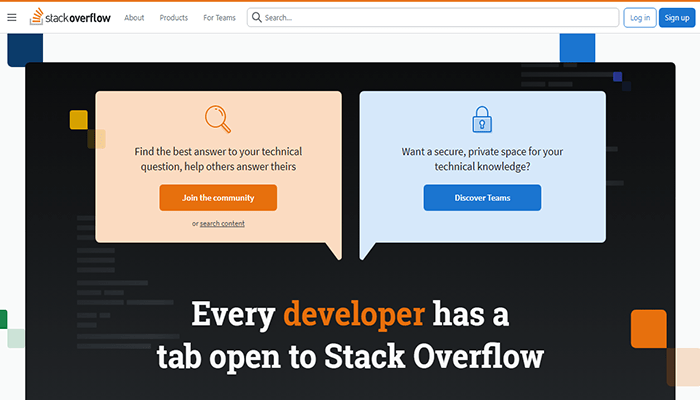Click the Stack Overflow logo
This screenshot has height=400, width=700.
(x=70, y=17)
